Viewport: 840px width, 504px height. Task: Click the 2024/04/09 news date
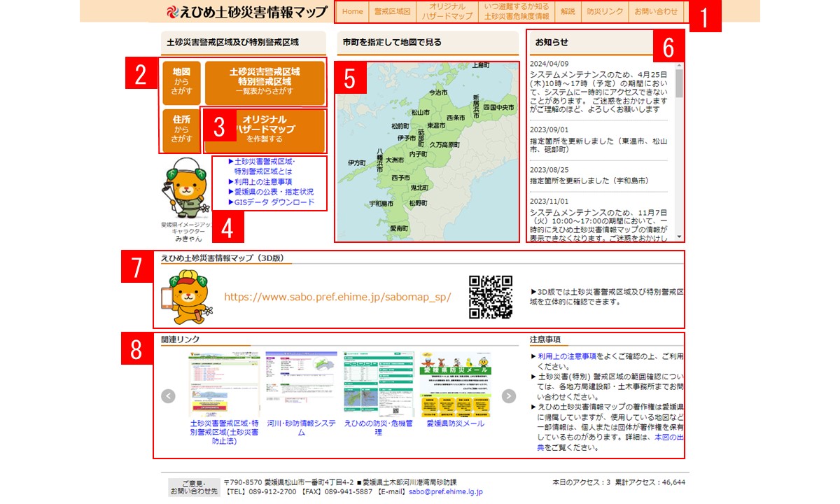(x=549, y=63)
